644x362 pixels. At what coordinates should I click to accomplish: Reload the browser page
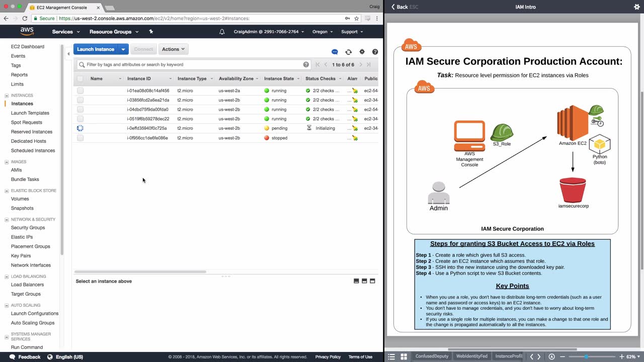(25, 19)
